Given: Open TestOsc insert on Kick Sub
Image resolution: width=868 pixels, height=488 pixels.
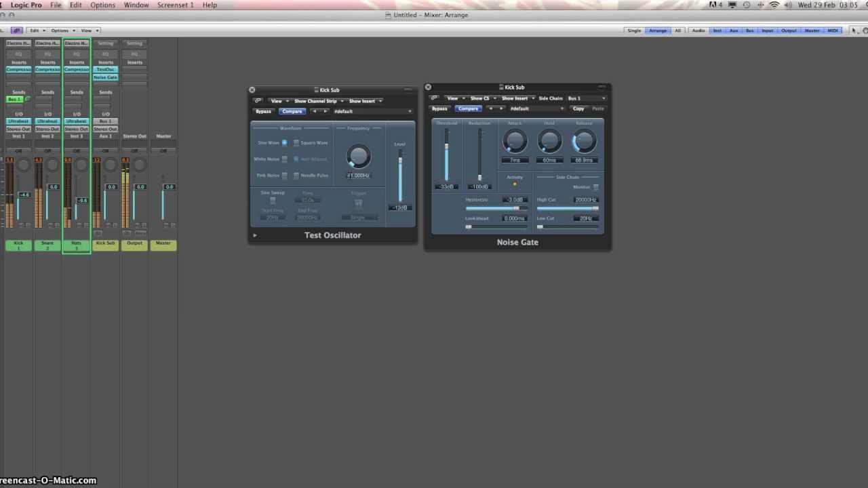Looking at the screenshot, I should click(105, 69).
